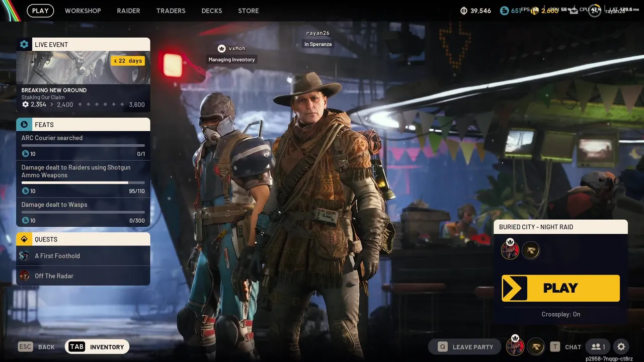Click the Quests header diamond icon

tap(24, 239)
